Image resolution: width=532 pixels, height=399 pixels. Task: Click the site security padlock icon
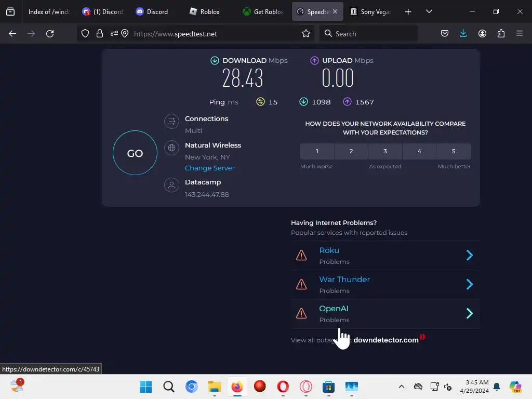pyautogui.click(x=99, y=34)
